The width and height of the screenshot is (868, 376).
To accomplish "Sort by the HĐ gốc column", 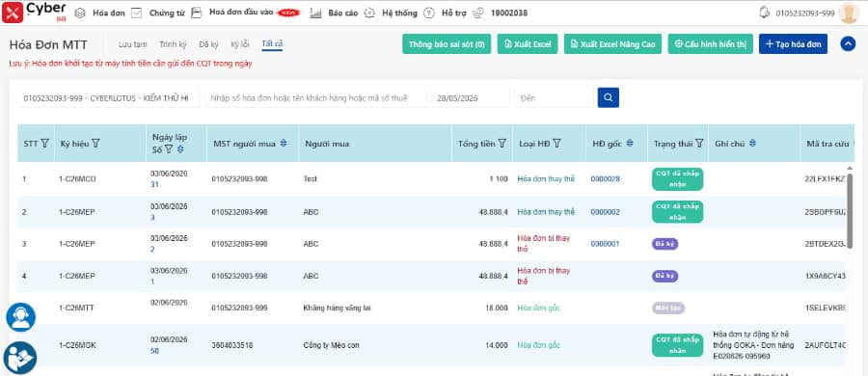I will (629, 144).
